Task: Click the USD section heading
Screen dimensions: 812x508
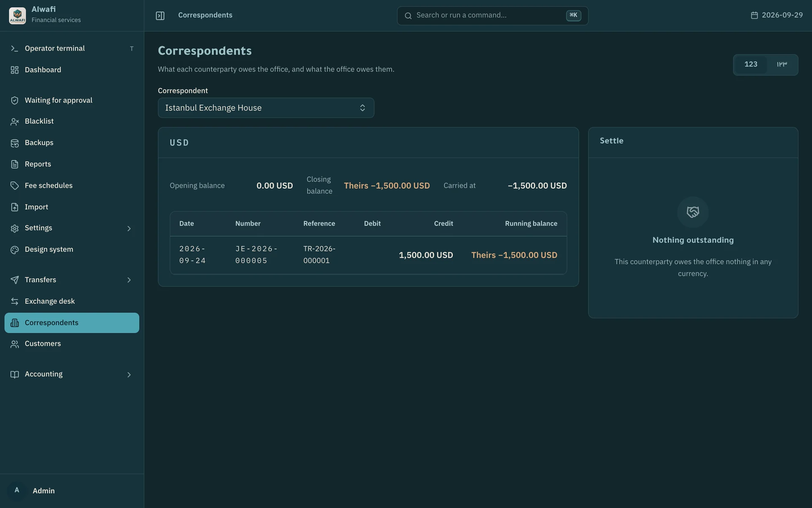Action: (x=179, y=143)
